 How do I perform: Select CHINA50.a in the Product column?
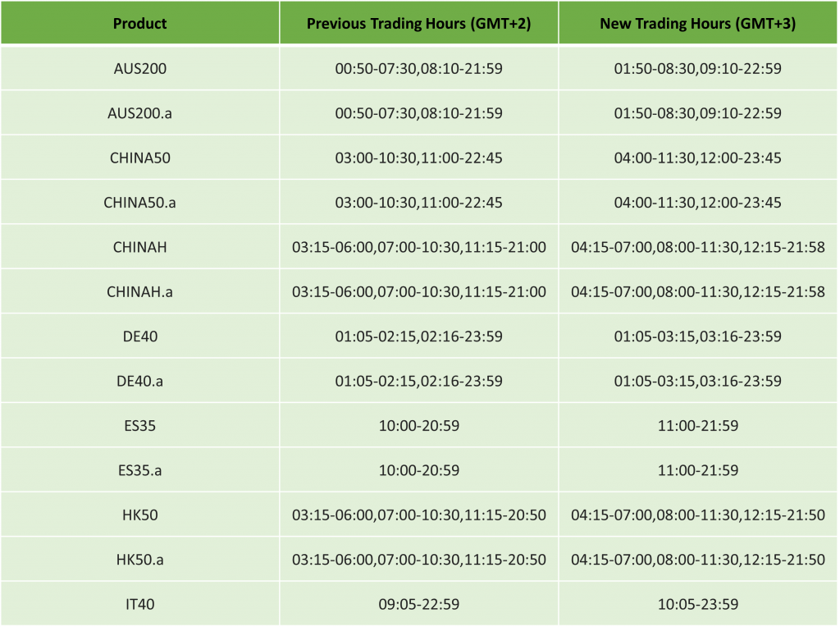[139, 203]
